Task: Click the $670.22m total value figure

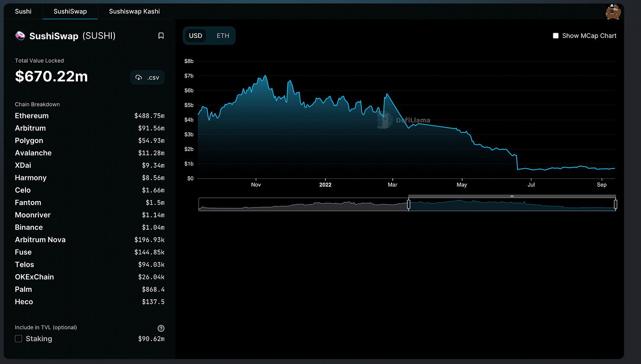Action: click(52, 77)
